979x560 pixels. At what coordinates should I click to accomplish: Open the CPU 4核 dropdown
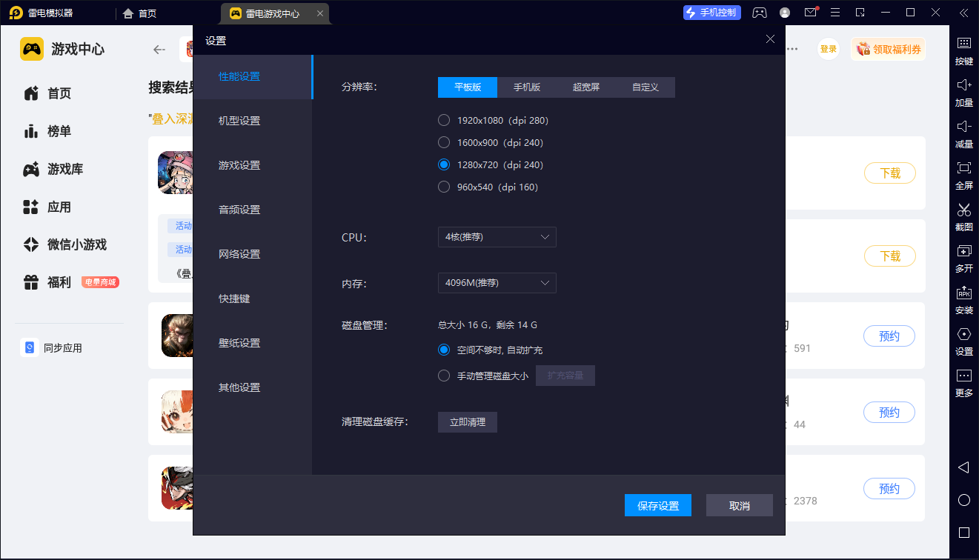click(497, 237)
